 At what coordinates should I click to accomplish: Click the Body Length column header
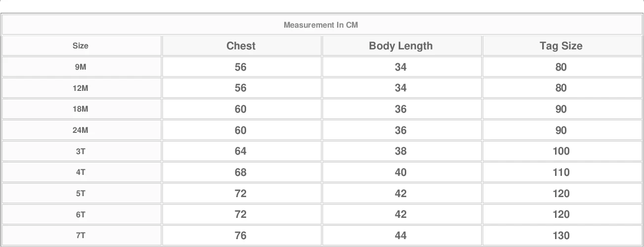click(400, 46)
